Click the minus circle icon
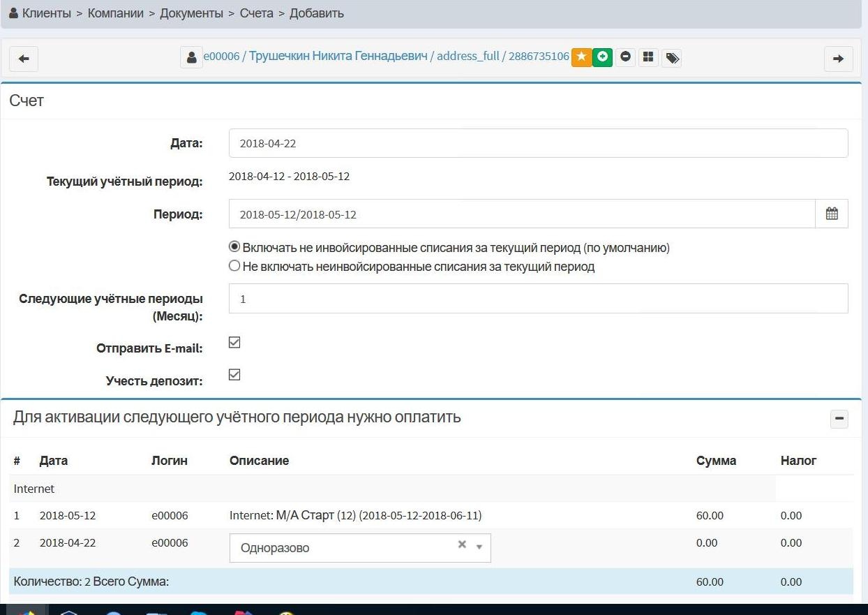 tap(625, 57)
